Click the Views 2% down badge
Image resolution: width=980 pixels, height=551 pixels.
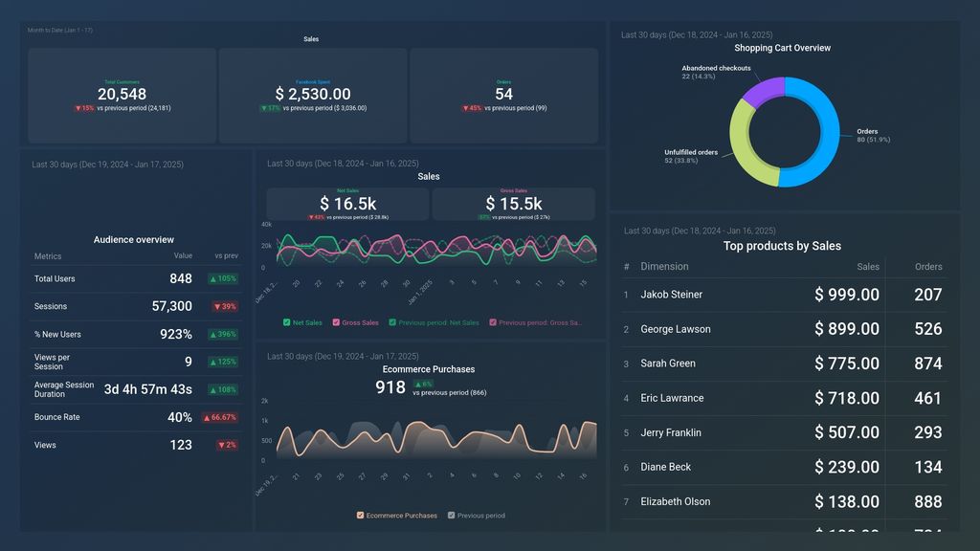(x=227, y=445)
